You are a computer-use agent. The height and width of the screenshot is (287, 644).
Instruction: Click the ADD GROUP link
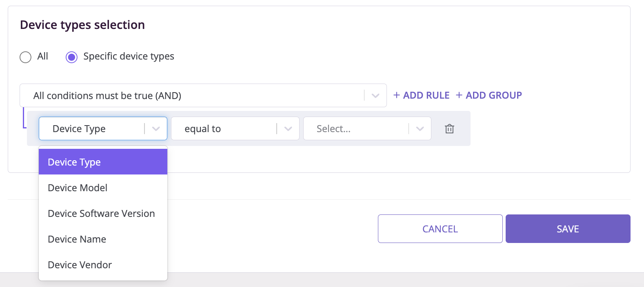tap(489, 95)
